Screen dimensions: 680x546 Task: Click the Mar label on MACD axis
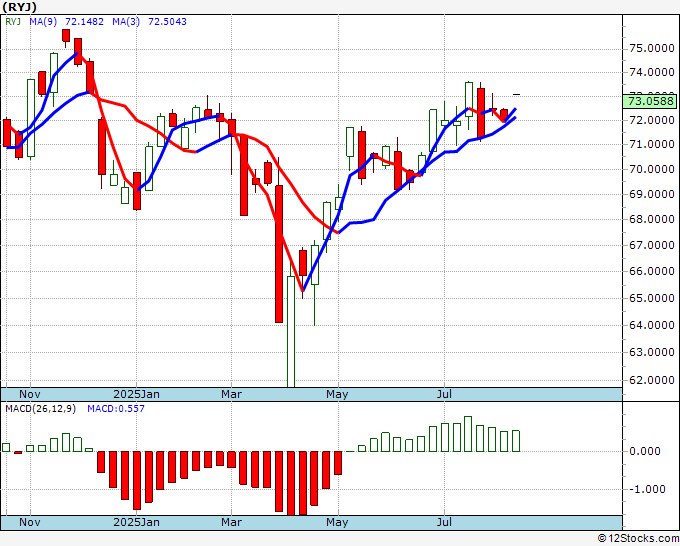pos(231,522)
